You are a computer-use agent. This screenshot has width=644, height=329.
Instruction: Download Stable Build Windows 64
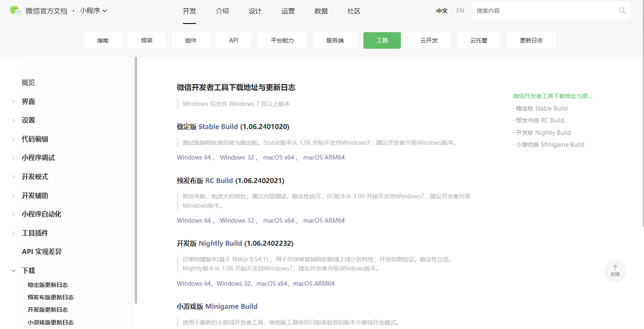194,157
